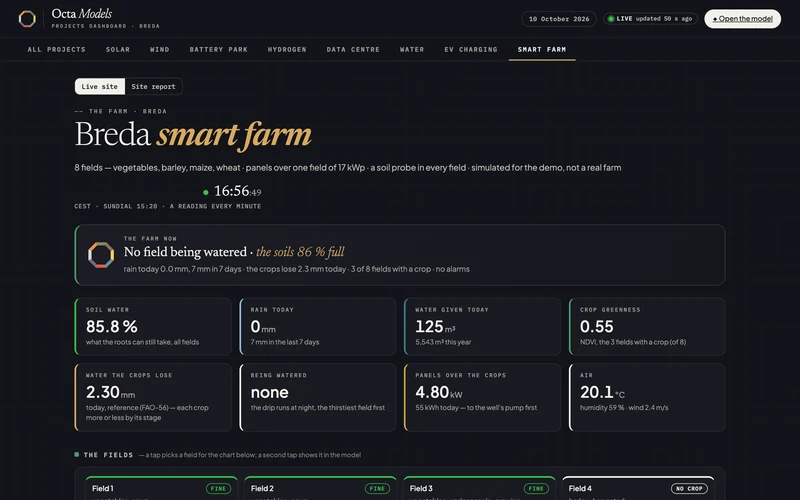Viewport: 800px width, 500px height.
Task: Click the 7 mm in the last 7 days text
Action: click(x=285, y=342)
